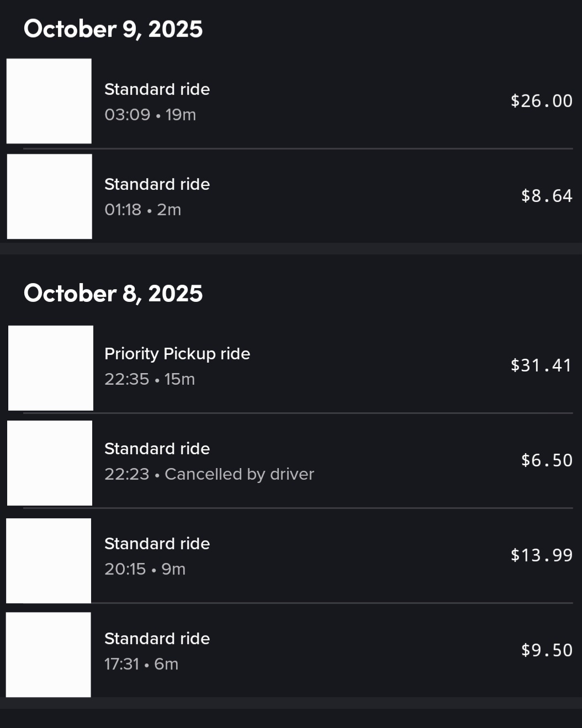Viewport: 582px width, 728px height.
Task: Open the Priority Pickup ride title
Action: [x=177, y=354]
